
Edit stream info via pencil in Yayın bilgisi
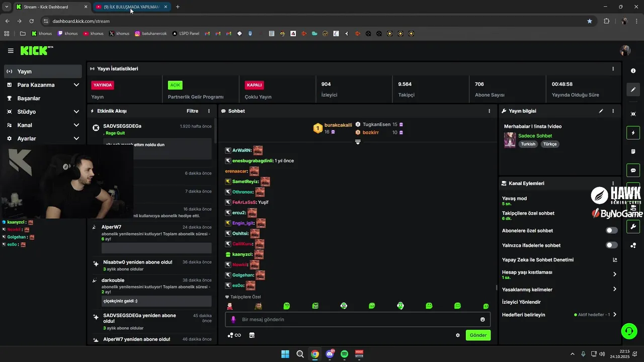(x=601, y=111)
